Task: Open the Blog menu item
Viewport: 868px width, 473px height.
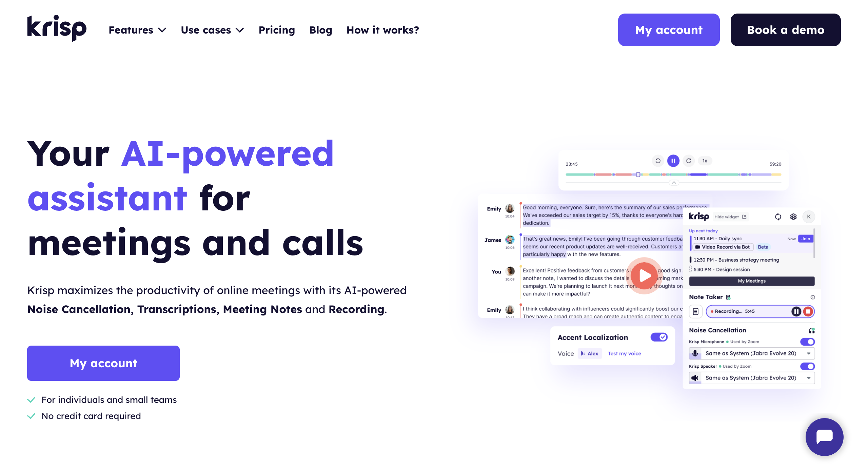Action: 321,30
